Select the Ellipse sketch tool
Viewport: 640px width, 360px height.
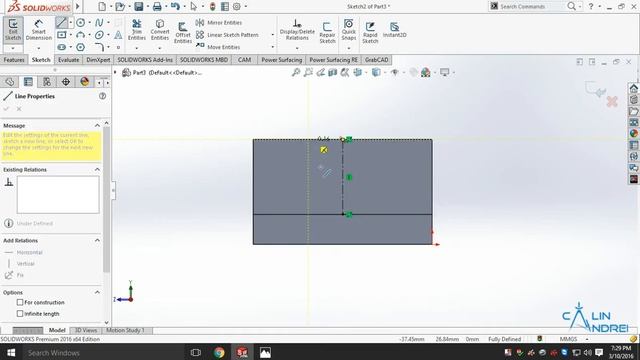click(99, 35)
